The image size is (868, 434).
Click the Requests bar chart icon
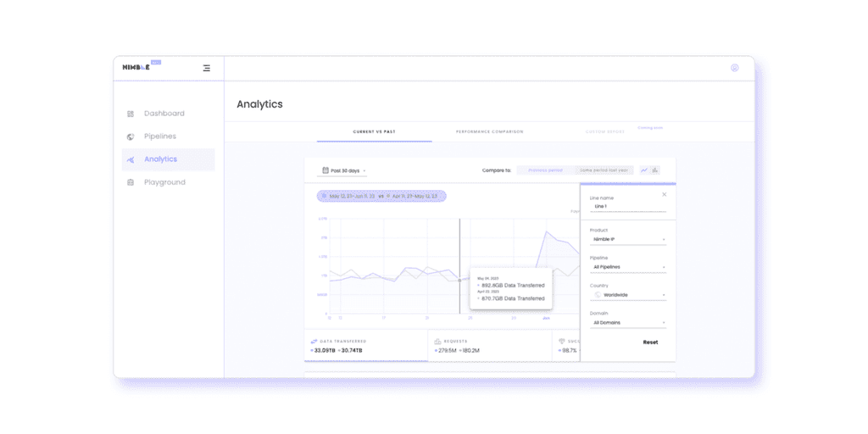point(438,342)
